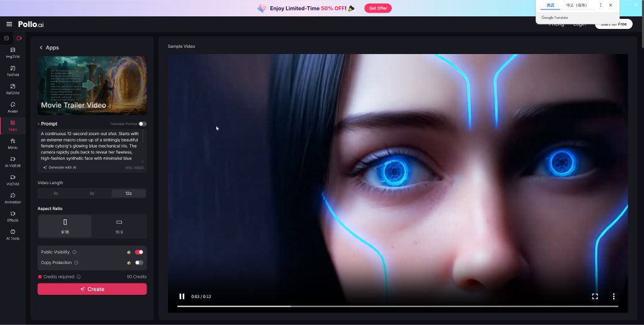Image resolution: width=644 pixels, height=325 pixels.
Task: Click the Get Offer banner button
Action: 377,8
